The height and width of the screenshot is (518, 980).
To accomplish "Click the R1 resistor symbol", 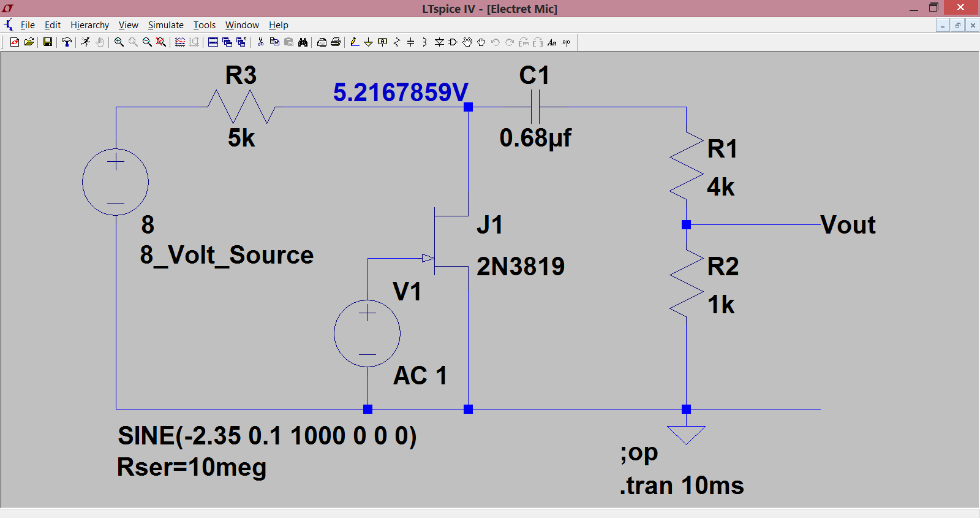I will (x=686, y=166).
